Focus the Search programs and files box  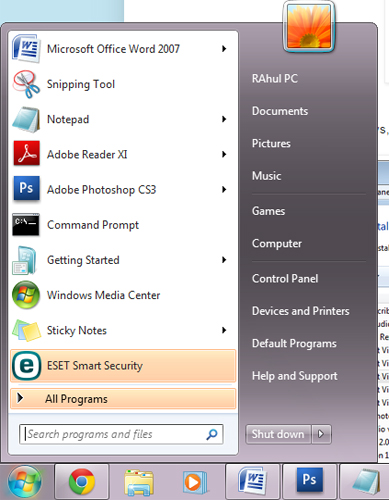pyautogui.click(x=121, y=434)
